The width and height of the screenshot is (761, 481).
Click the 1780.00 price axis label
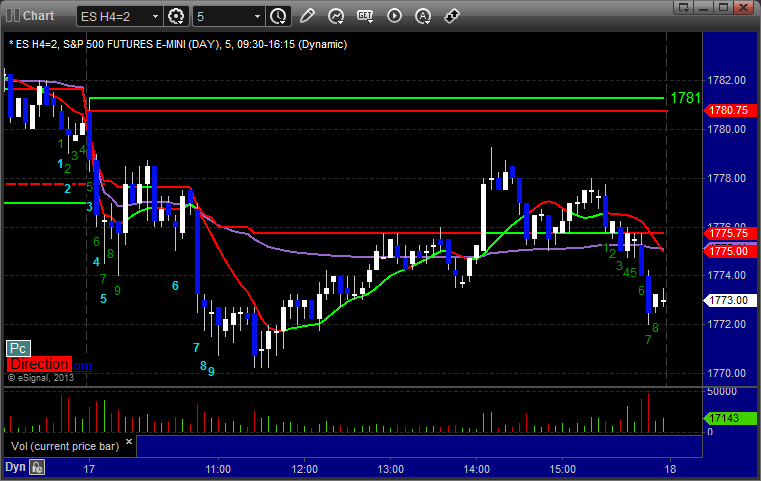[x=727, y=129]
